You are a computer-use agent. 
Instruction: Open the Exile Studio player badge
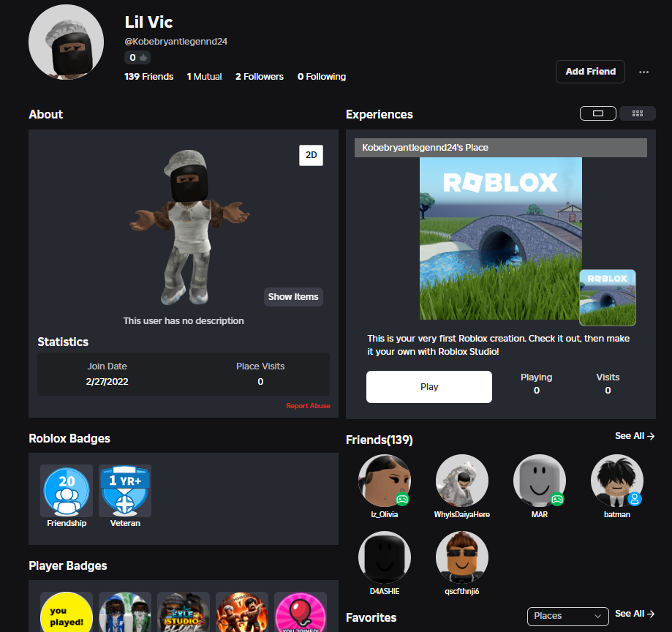pos(184,613)
